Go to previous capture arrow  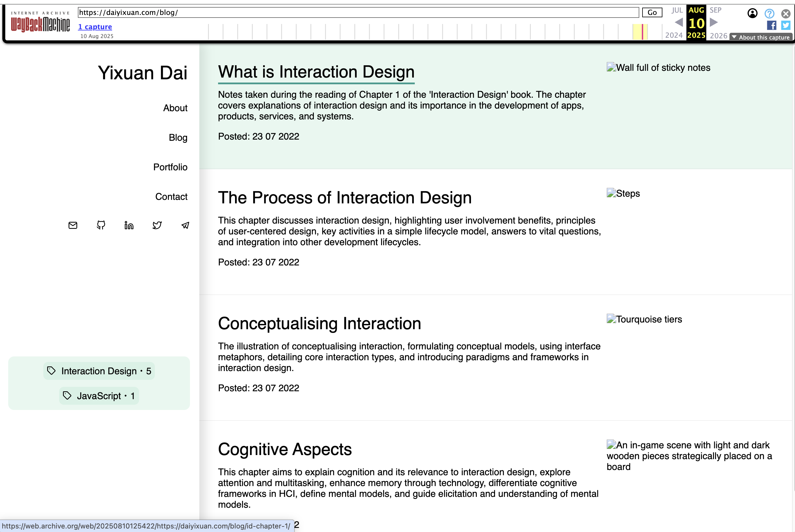(x=679, y=23)
